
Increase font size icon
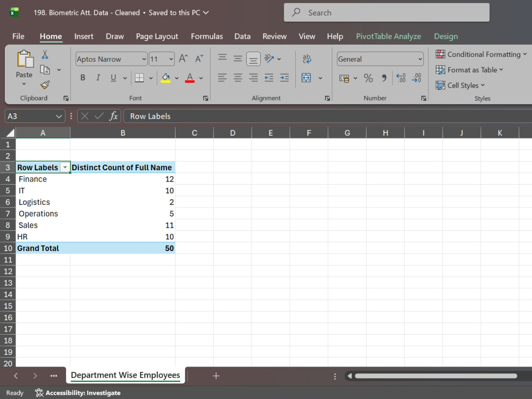tap(183, 59)
